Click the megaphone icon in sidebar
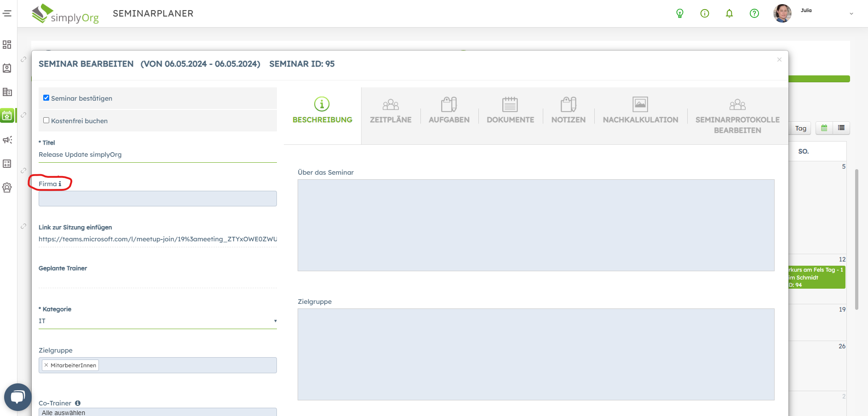Image resolution: width=868 pixels, height=416 pixels. (7, 140)
